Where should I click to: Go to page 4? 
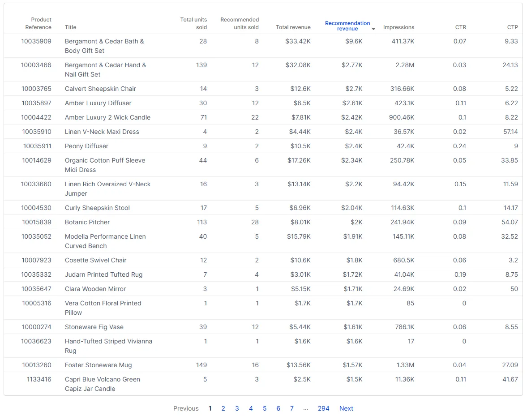point(251,408)
